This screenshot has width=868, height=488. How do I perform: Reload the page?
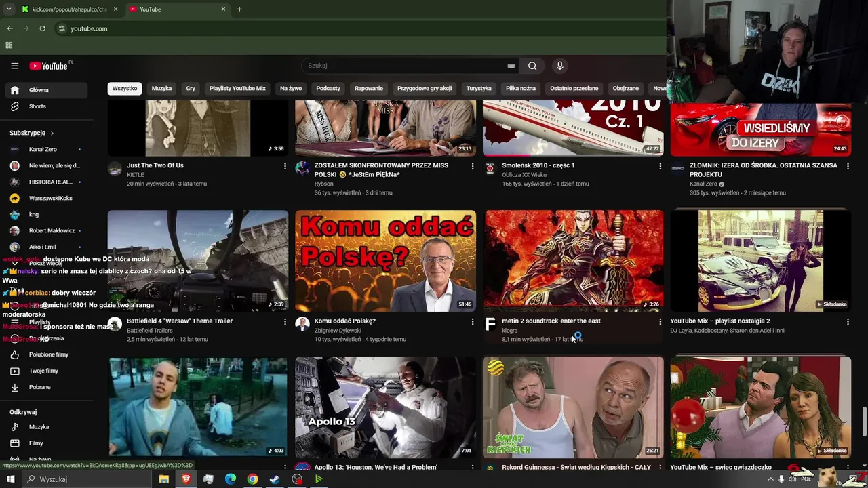(42, 28)
